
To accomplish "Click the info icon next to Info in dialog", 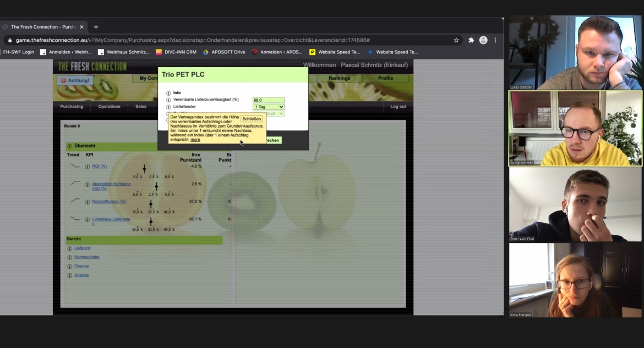I will [168, 93].
